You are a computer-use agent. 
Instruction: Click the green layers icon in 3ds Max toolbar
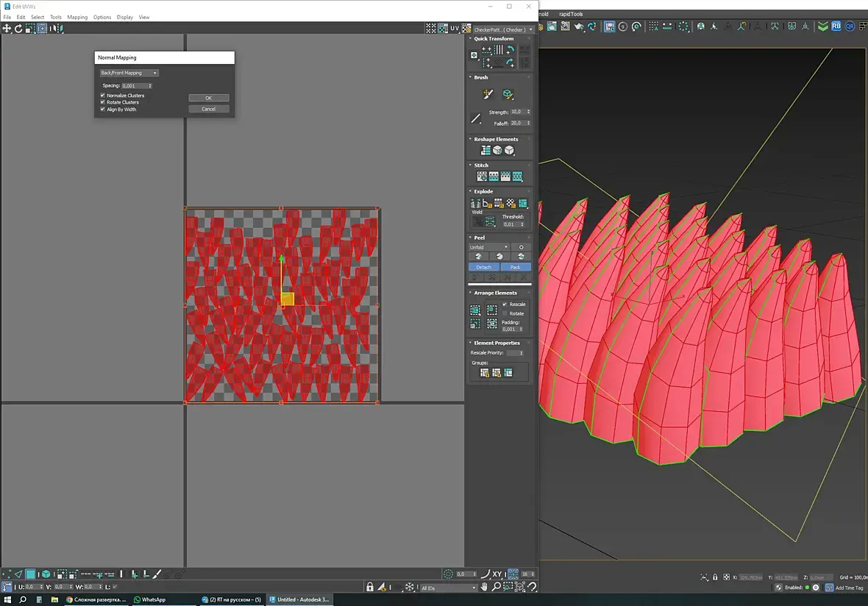coord(823,26)
